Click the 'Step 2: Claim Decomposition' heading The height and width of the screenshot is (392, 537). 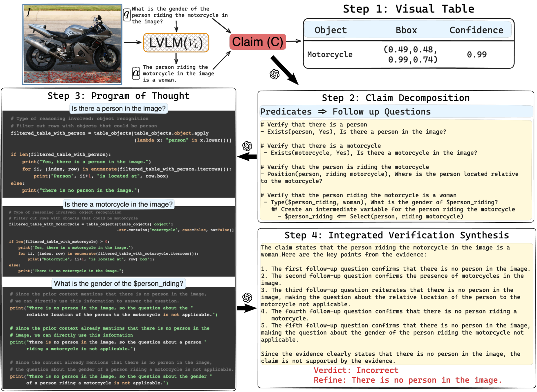click(395, 98)
